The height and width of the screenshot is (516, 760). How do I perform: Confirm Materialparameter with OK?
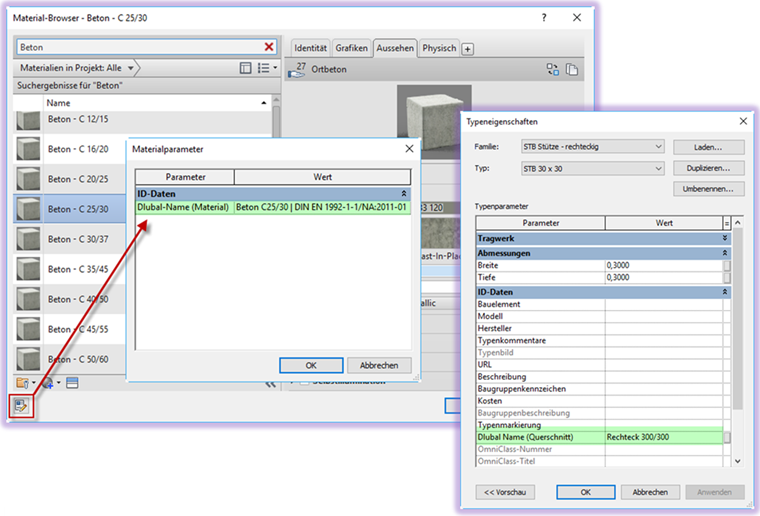[311, 365]
